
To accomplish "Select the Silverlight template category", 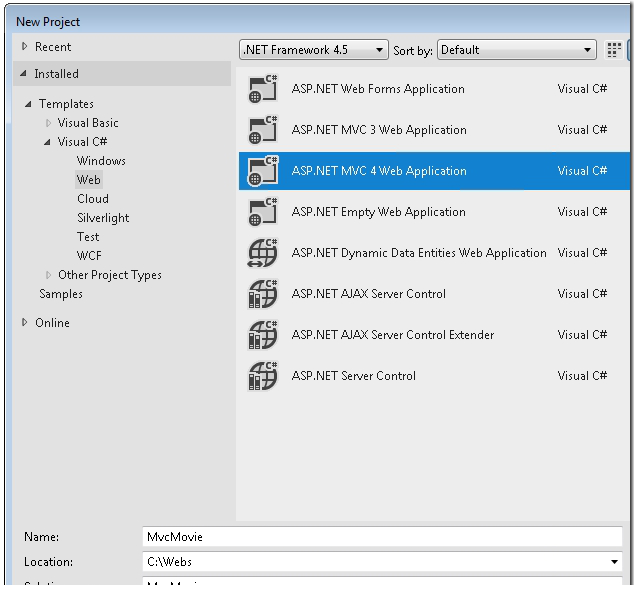I will (x=103, y=218).
